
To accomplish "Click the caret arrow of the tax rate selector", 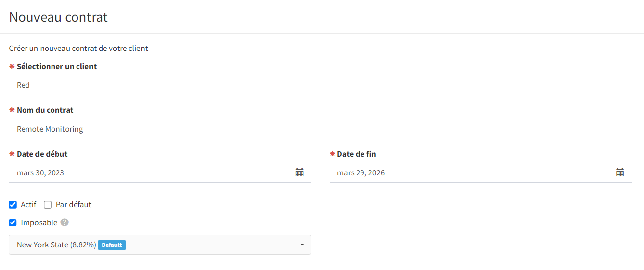I will click(x=302, y=245).
